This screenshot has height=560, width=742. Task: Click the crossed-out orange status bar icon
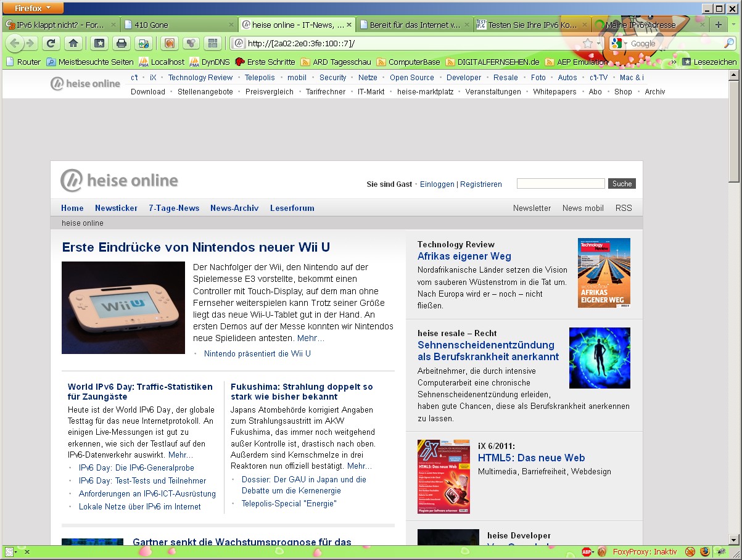690,551
